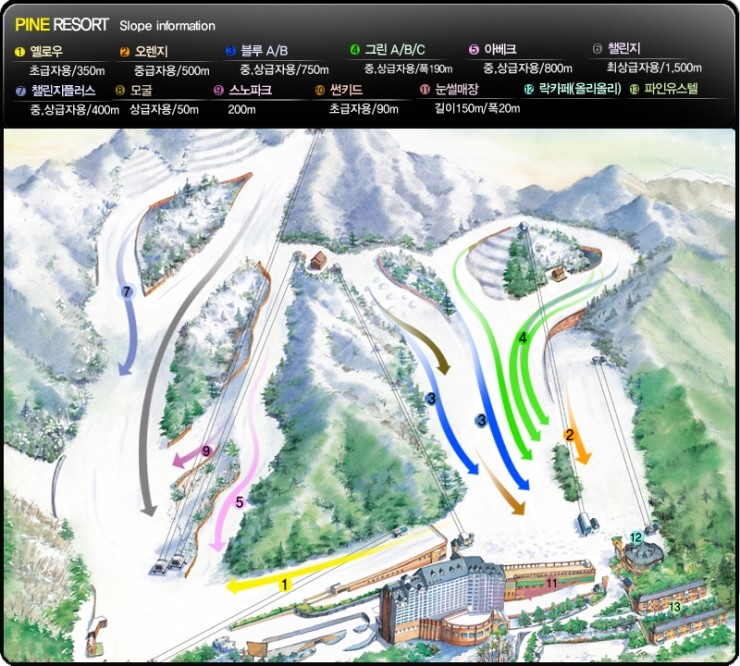
Task: Select the 9 marker on the snow park arrow
Action: pyautogui.click(x=206, y=451)
